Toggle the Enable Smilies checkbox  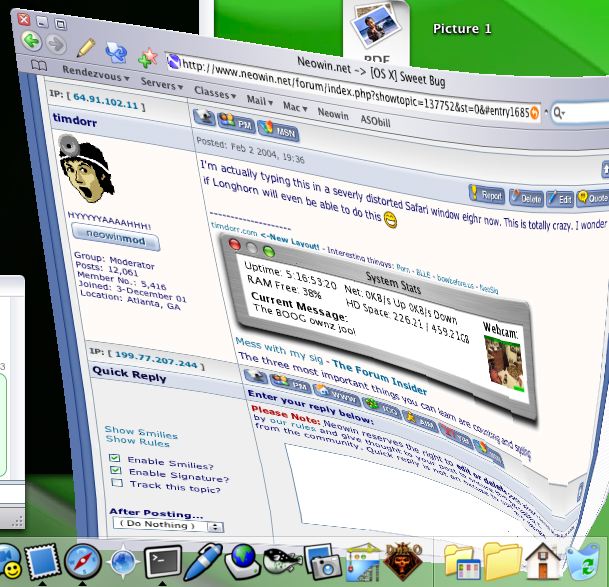point(114,458)
